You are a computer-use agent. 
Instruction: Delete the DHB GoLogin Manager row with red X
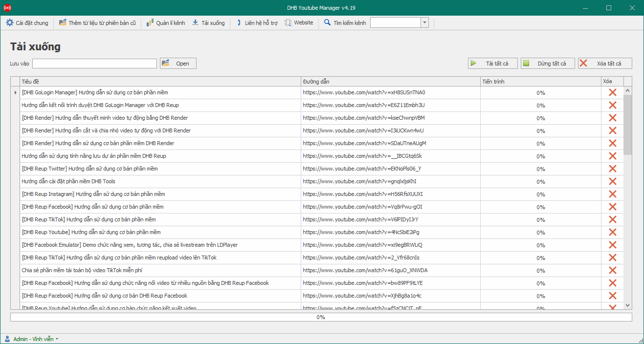click(612, 92)
